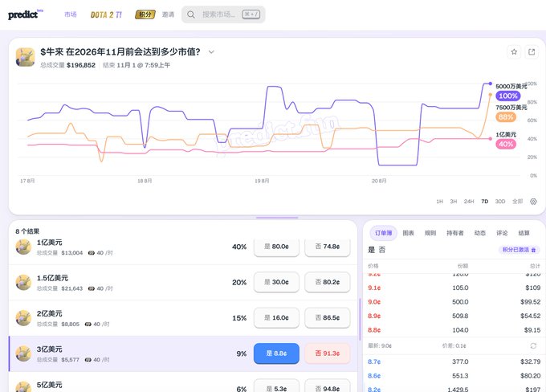Click the refresh icon in the order book
This screenshot has height=392, width=546.
[x=533, y=345]
